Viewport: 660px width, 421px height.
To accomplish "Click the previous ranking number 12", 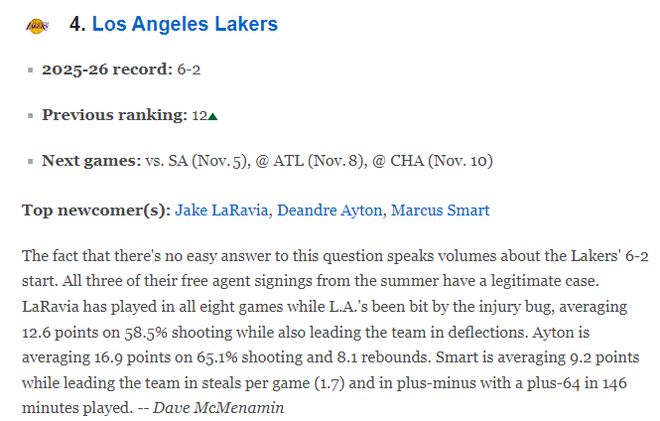I will [x=199, y=116].
